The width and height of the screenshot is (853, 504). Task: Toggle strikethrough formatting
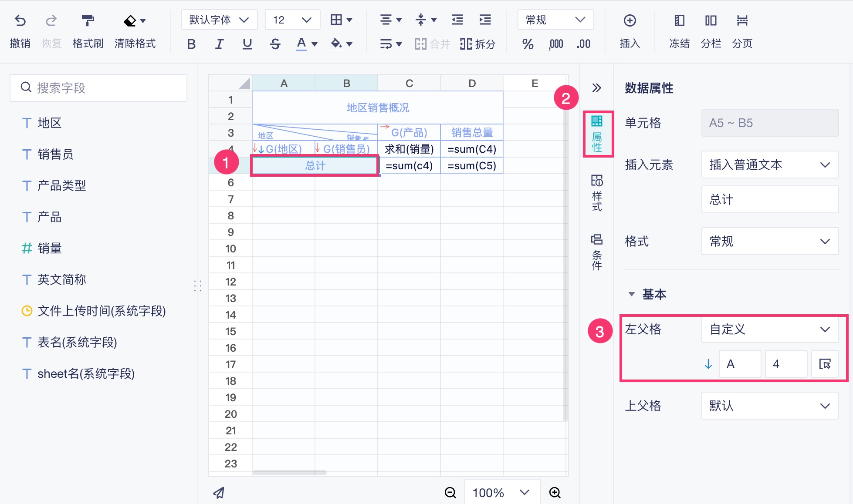point(275,44)
